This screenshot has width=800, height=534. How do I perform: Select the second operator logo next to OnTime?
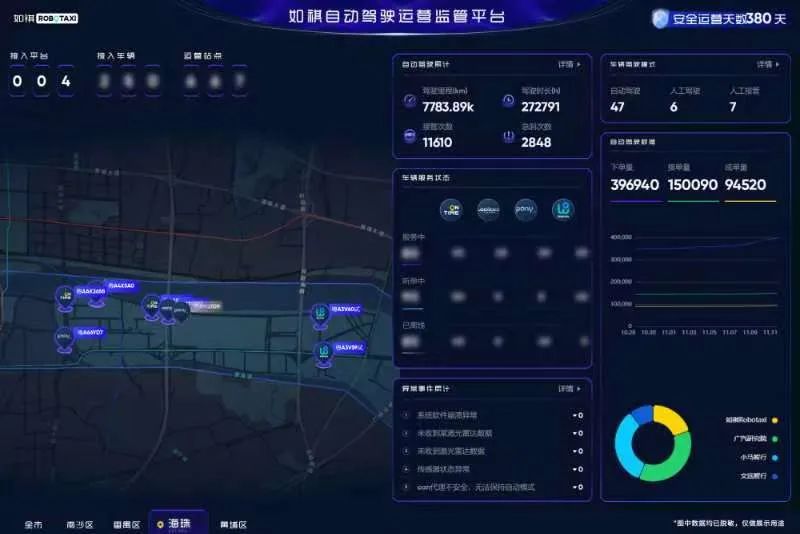click(488, 209)
